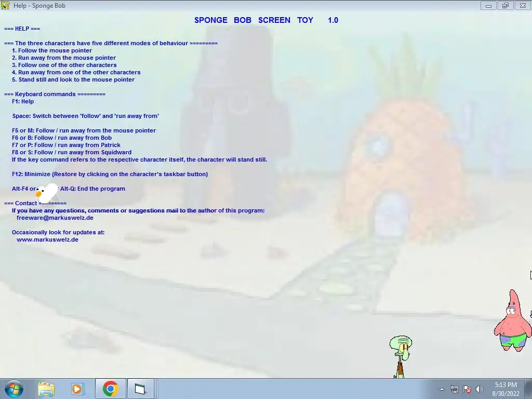Click the 'If the key command refers' line

point(139,159)
